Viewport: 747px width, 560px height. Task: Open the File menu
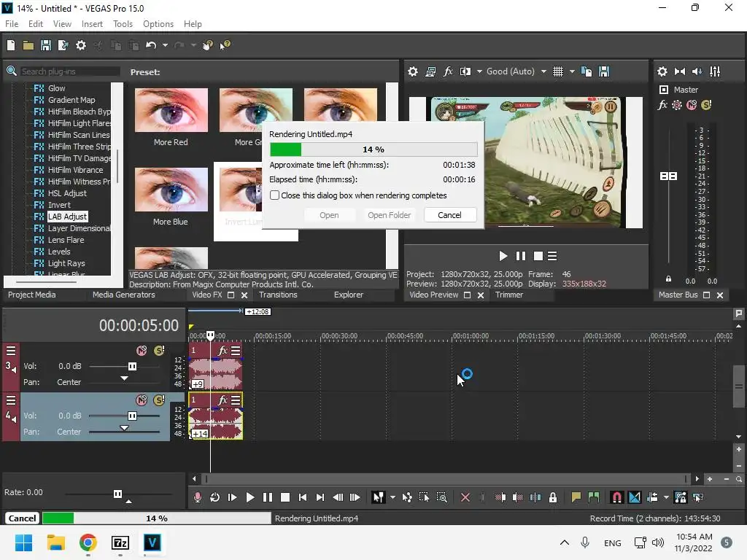[x=12, y=24]
